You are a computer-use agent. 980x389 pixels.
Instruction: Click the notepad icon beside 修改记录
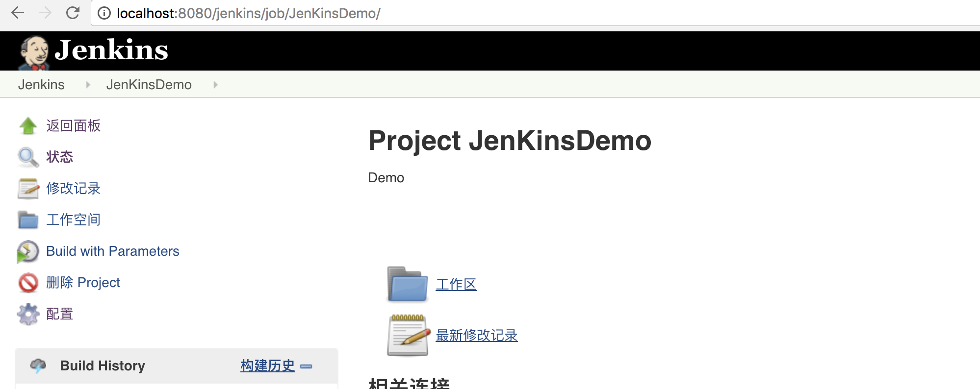28,189
